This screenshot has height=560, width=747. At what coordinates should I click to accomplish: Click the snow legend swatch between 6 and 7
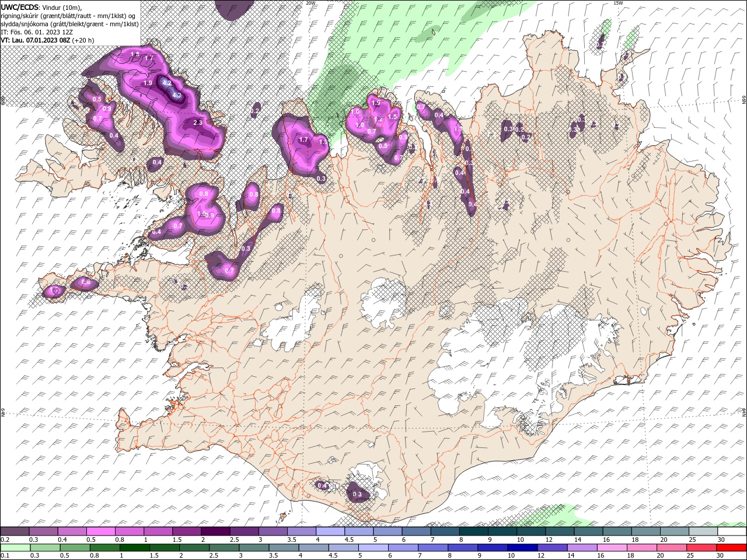(x=416, y=531)
